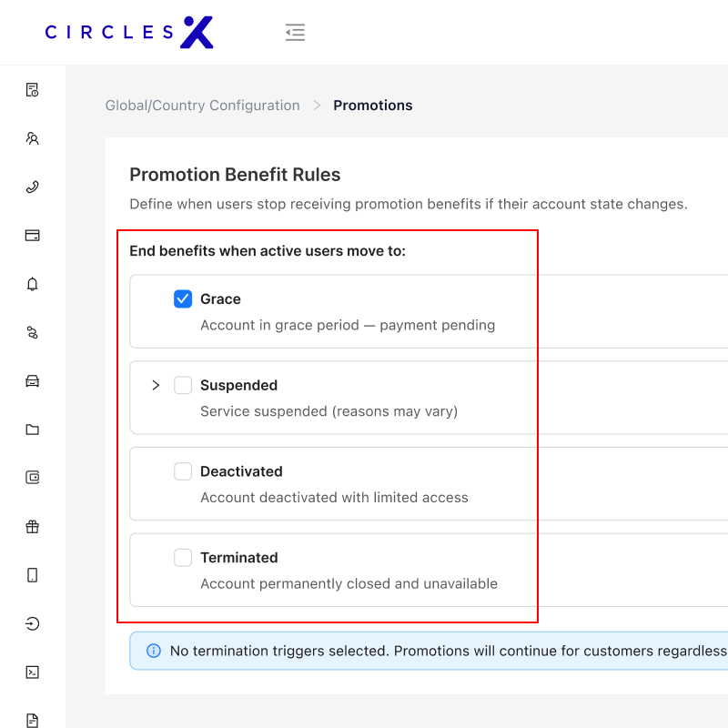
Task: Uncheck the Grace checkbox
Action: click(x=183, y=299)
